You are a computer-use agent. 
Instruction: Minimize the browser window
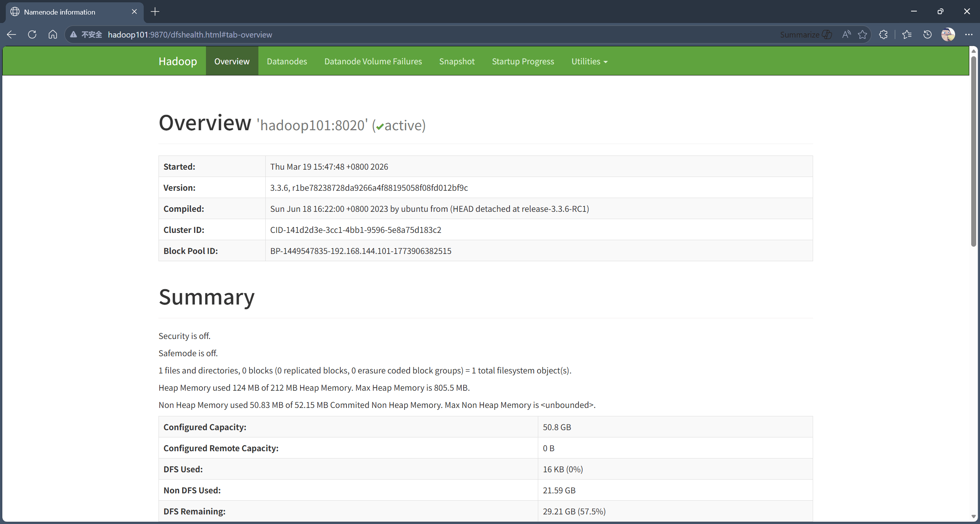(x=914, y=11)
